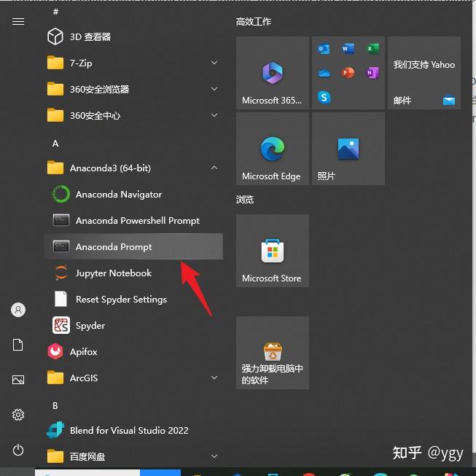
Task: Open Jupyter Notebook
Action: pos(133,273)
